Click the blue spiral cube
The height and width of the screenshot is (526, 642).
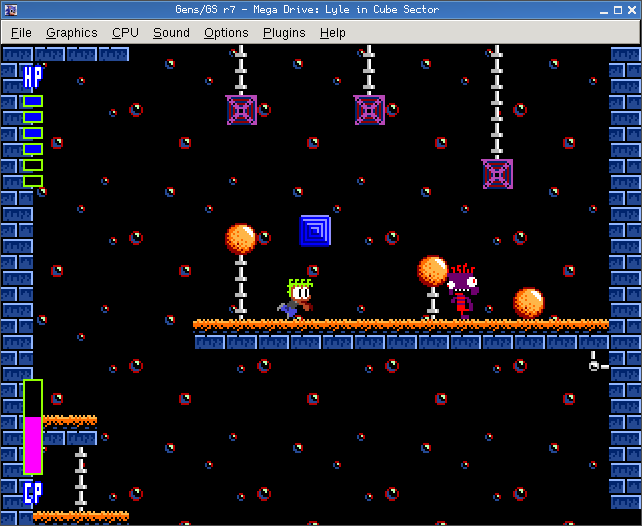tap(315, 231)
